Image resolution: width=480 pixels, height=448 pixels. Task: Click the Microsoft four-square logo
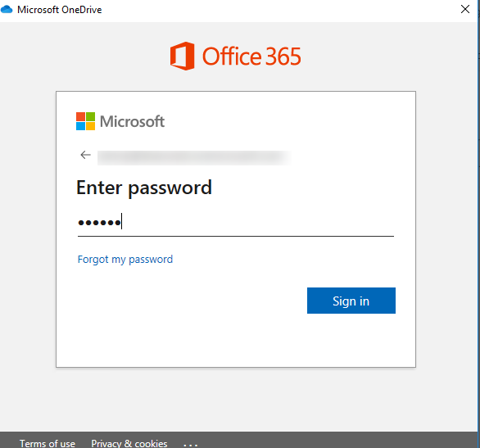tap(85, 121)
